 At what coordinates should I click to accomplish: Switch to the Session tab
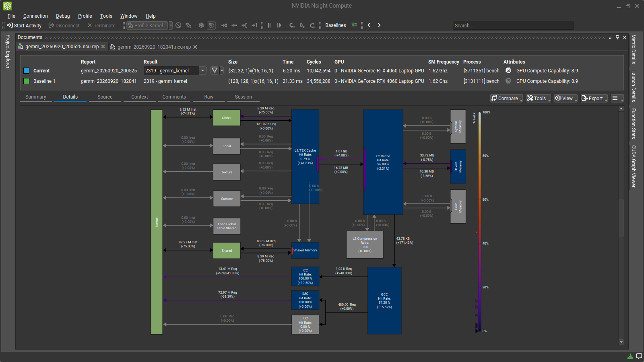tap(244, 97)
